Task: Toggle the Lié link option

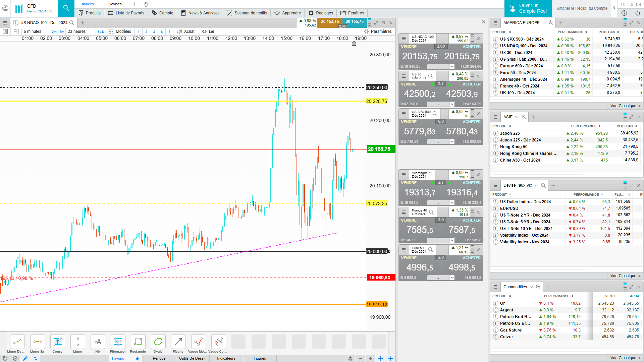Action: pos(208,31)
